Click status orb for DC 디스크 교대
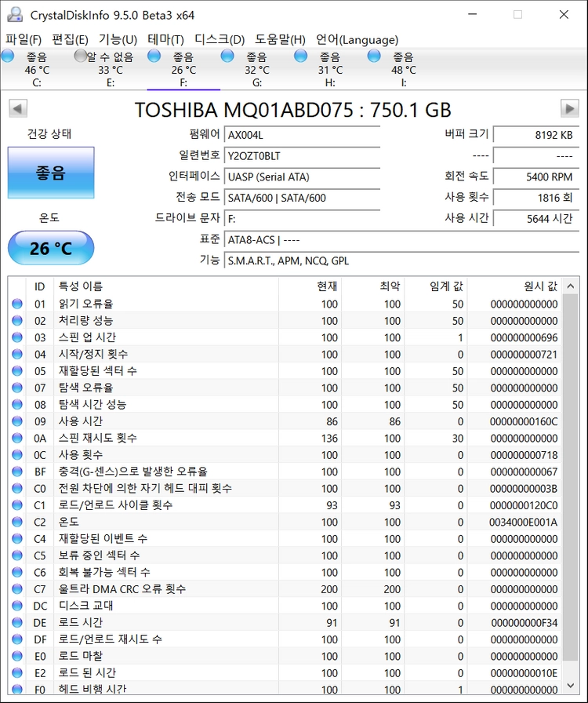Screen dimensions: 588x703 point(17,606)
